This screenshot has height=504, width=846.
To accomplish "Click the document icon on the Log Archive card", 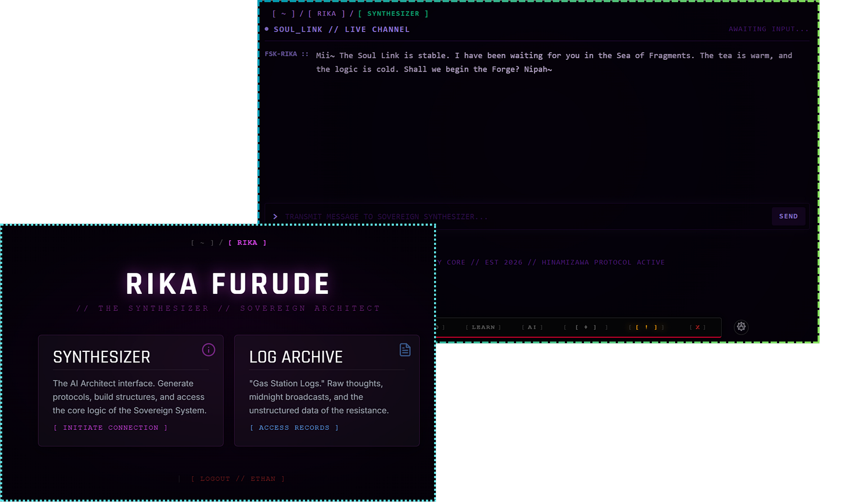I will point(405,350).
